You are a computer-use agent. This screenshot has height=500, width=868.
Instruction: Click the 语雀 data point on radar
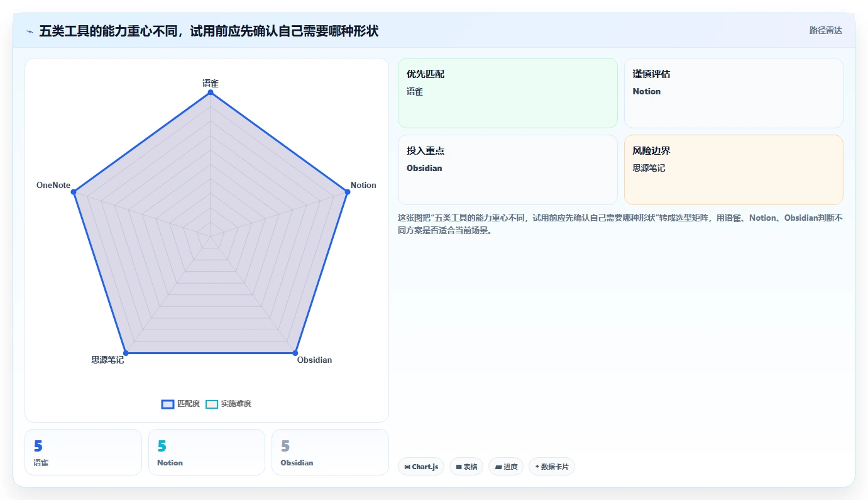tap(211, 92)
